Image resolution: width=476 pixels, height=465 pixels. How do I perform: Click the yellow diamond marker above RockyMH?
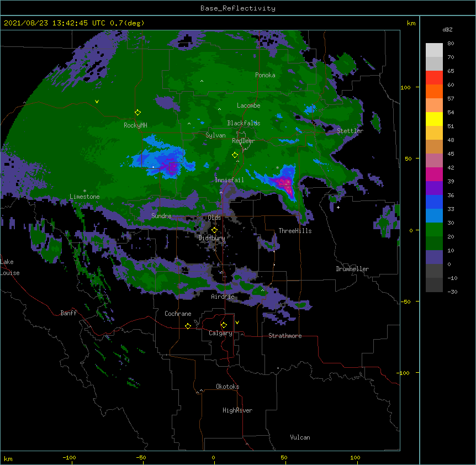click(137, 112)
